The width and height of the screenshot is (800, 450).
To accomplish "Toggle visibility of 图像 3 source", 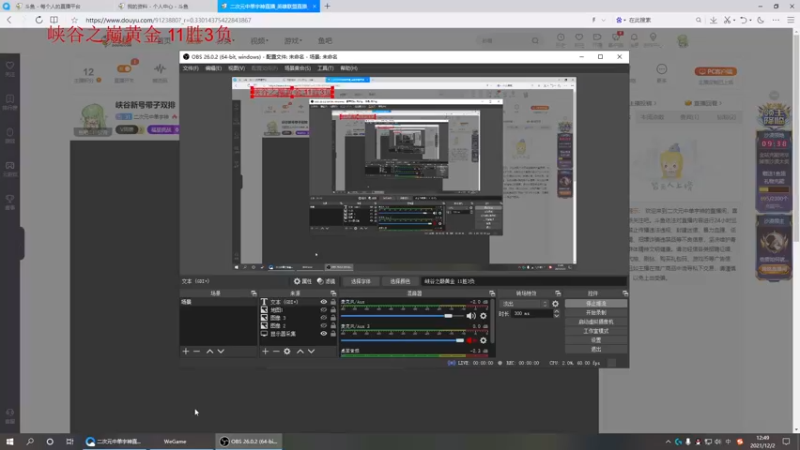I will click(323, 317).
